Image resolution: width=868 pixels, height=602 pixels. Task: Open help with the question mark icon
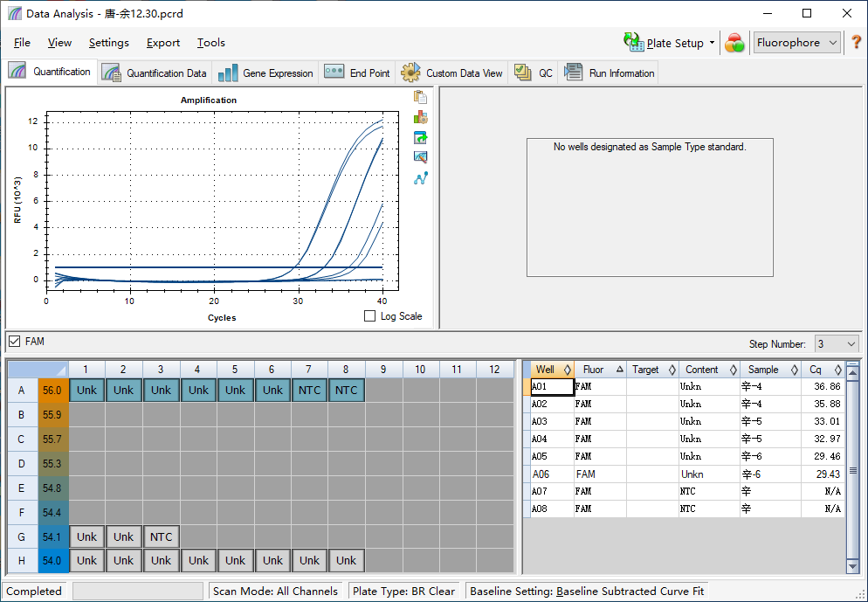[x=856, y=42]
